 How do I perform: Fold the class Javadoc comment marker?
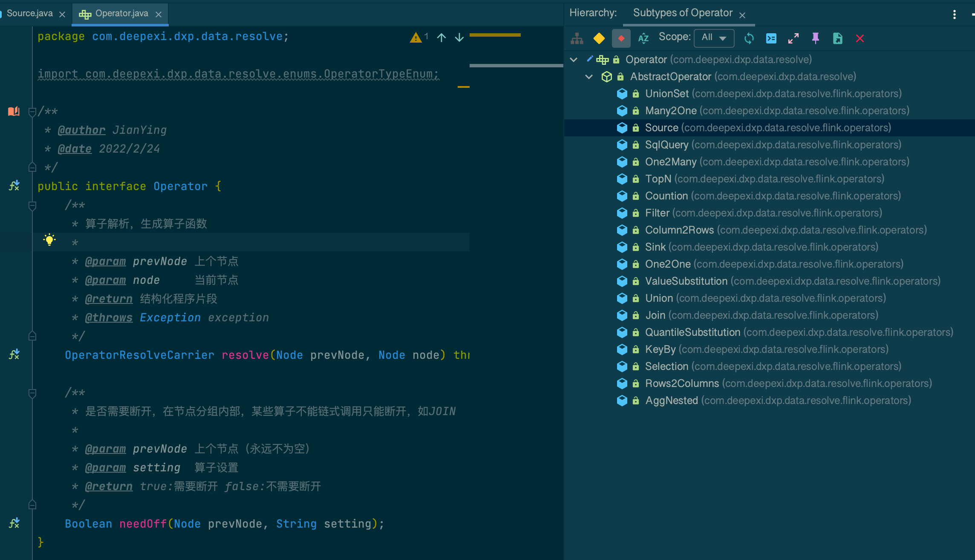tap(32, 112)
